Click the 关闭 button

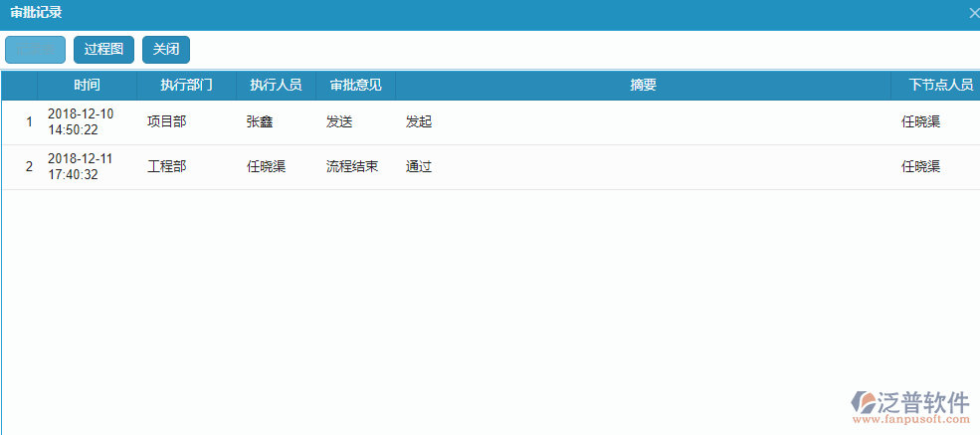point(165,50)
